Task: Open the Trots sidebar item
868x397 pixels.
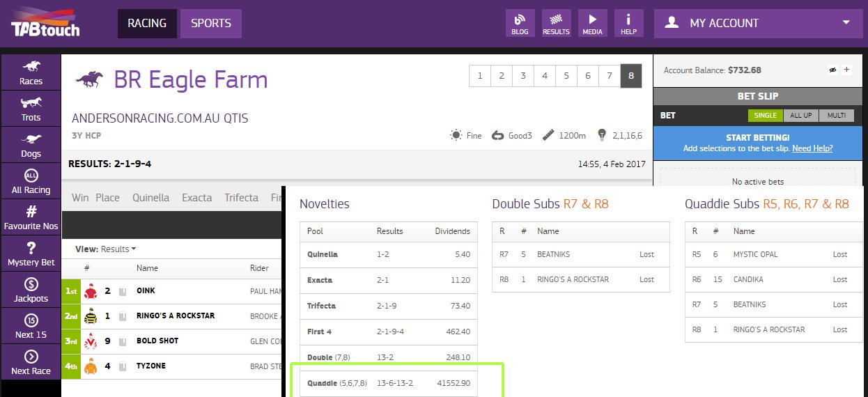Action: pos(31,109)
